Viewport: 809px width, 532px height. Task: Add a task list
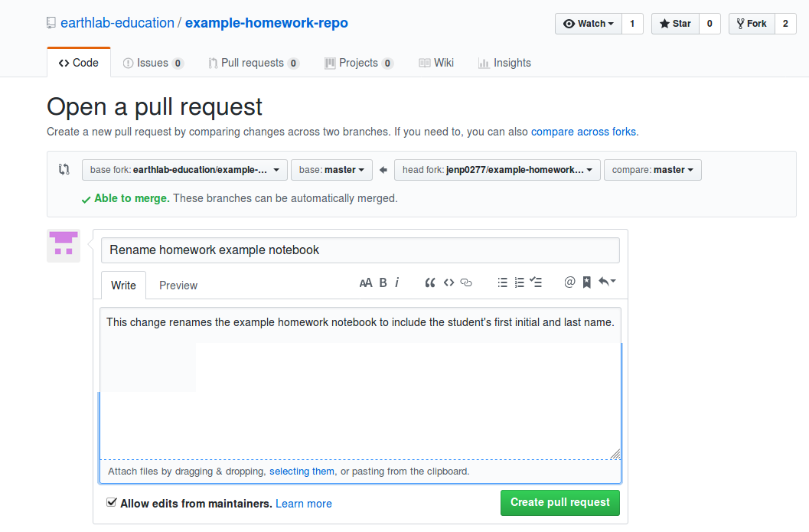536,282
